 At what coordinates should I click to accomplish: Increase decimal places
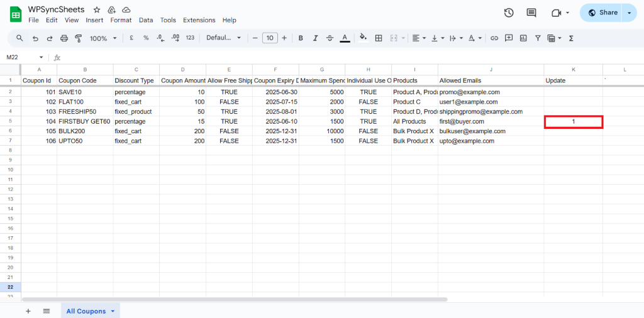(175, 38)
